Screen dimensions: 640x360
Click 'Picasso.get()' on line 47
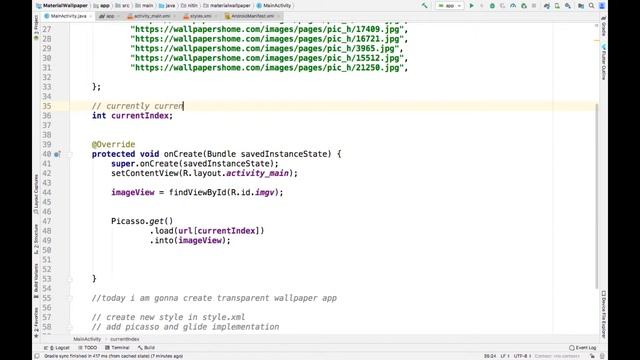142,221
